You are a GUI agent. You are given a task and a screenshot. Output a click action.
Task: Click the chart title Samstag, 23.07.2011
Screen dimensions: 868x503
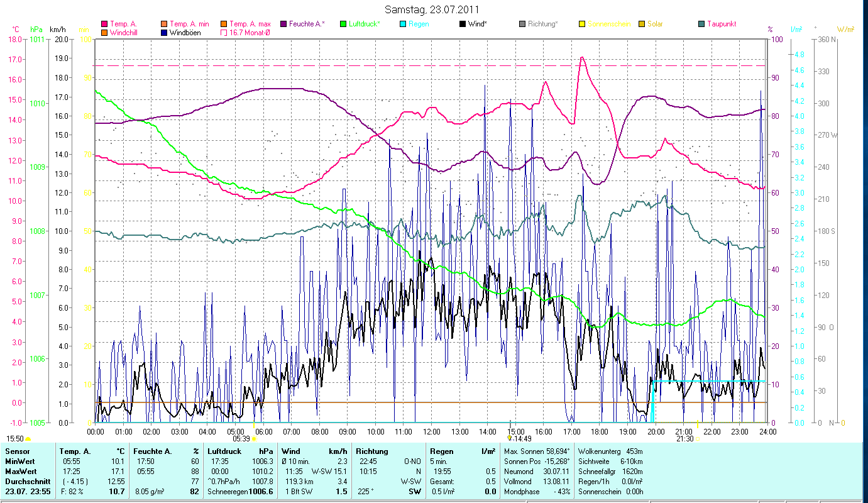point(432,9)
